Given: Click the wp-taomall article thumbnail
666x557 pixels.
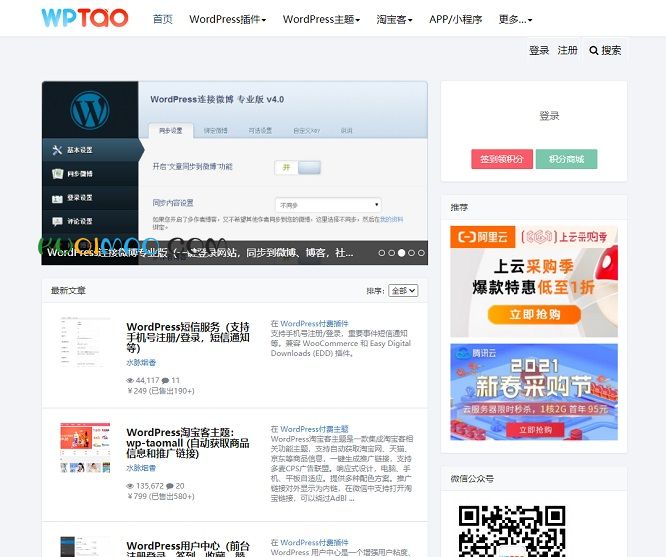Looking at the screenshot, I should click(85, 447).
